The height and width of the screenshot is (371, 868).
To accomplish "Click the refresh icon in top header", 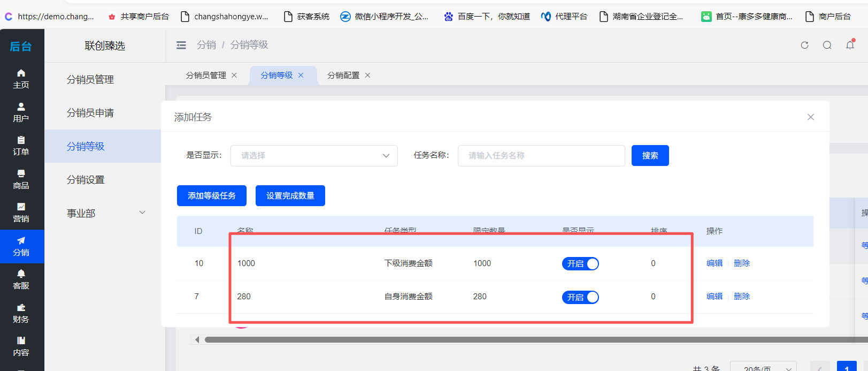I will pos(804,45).
